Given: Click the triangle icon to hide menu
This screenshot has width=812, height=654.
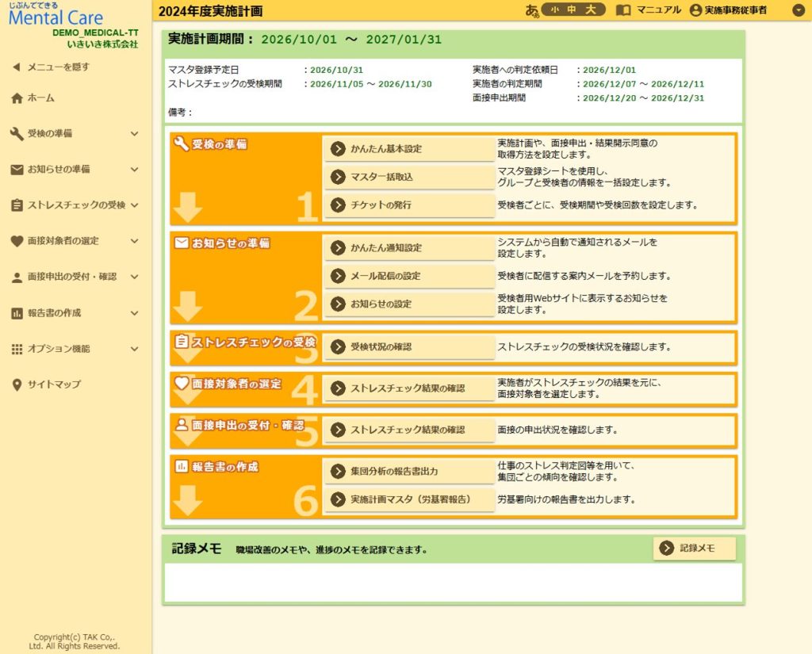Looking at the screenshot, I should click(x=17, y=67).
